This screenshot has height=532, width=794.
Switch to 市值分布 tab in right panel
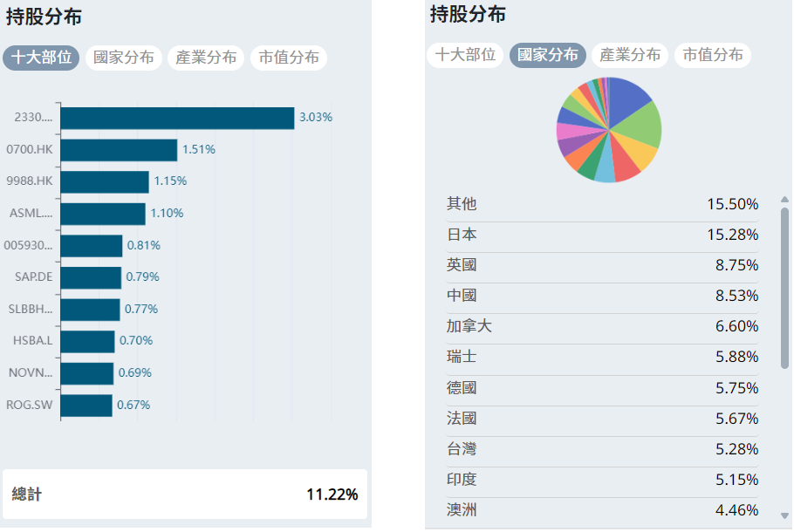coord(713,55)
